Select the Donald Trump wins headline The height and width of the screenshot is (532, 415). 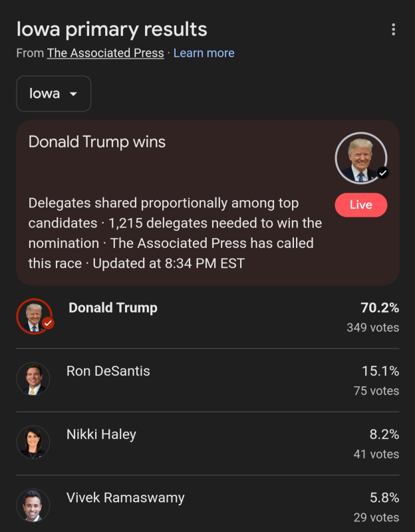pos(97,142)
